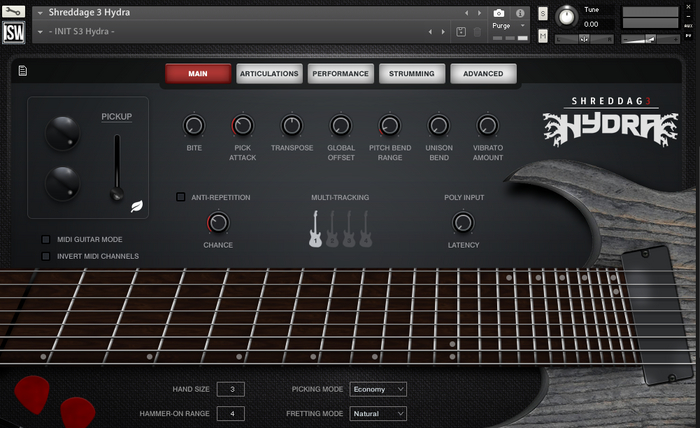Click the poly input Latency knob
The height and width of the screenshot is (428, 700).
coord(463,223)
